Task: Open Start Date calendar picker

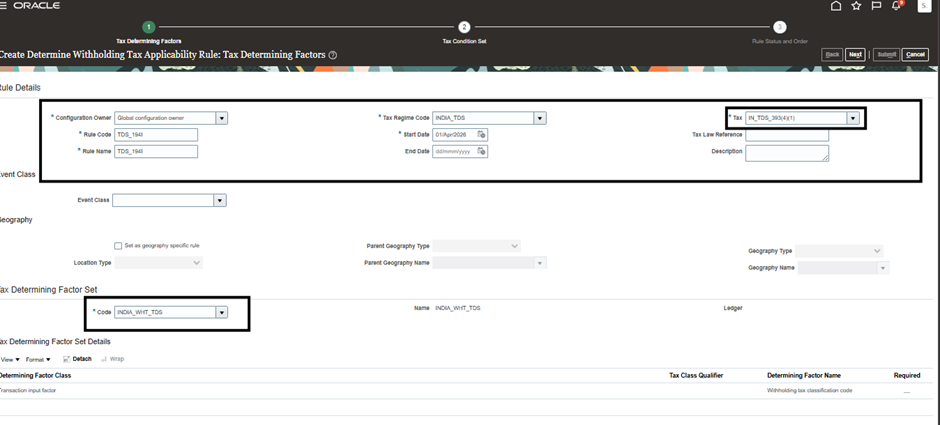Action: click(482, 134)
